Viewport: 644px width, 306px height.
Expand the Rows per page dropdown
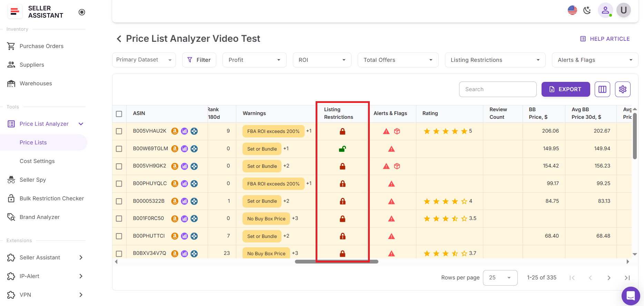500,278
